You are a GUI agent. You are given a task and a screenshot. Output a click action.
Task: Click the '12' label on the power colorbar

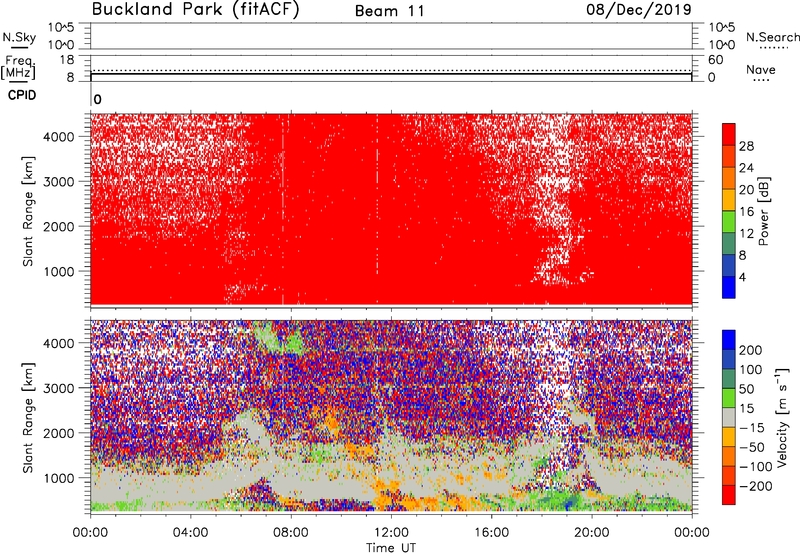[746, 233]
